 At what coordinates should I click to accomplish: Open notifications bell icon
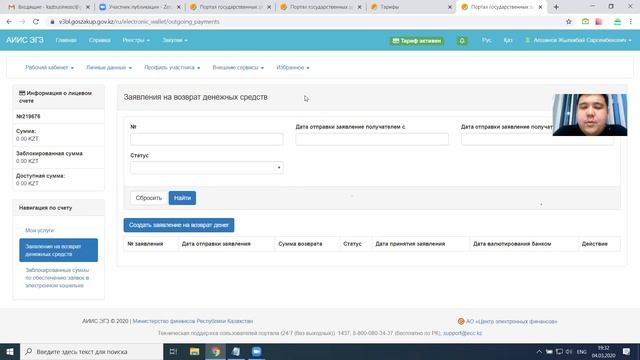pyautogui.click(x=462, y=41)
